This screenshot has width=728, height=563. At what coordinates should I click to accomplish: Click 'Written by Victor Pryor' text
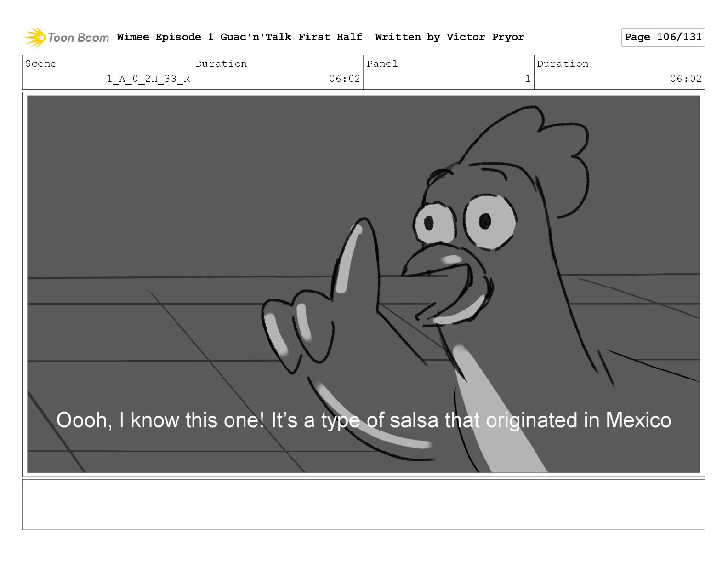coord(449,37)
